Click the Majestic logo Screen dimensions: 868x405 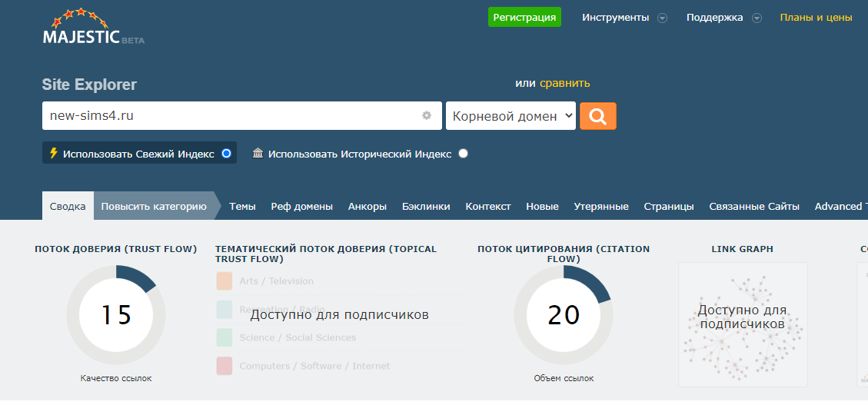point(94,27)
